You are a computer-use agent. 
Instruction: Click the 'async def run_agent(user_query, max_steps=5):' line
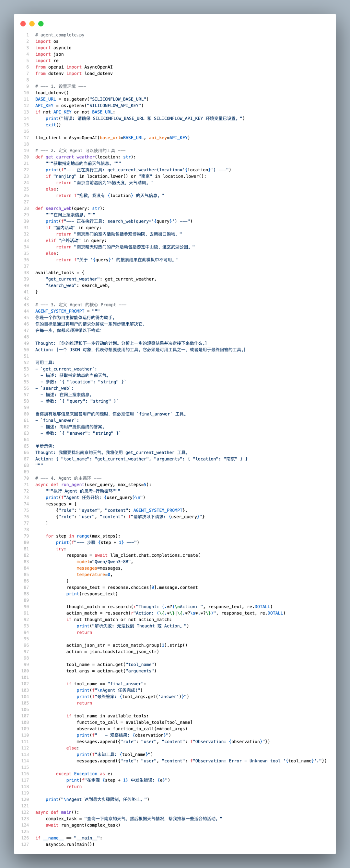(93, 485)
